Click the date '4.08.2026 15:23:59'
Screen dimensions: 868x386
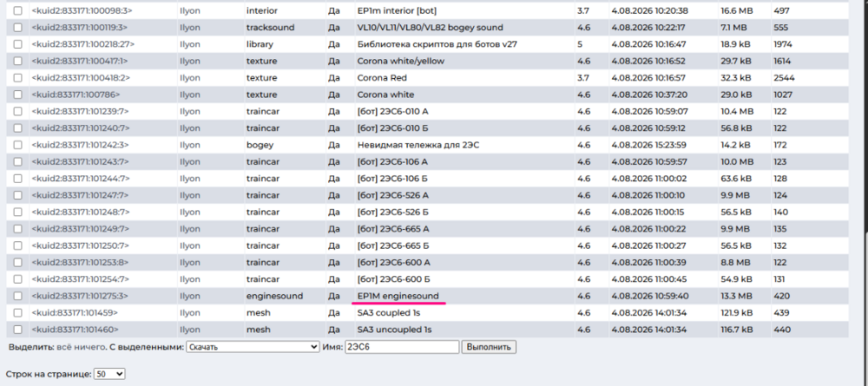649,145
